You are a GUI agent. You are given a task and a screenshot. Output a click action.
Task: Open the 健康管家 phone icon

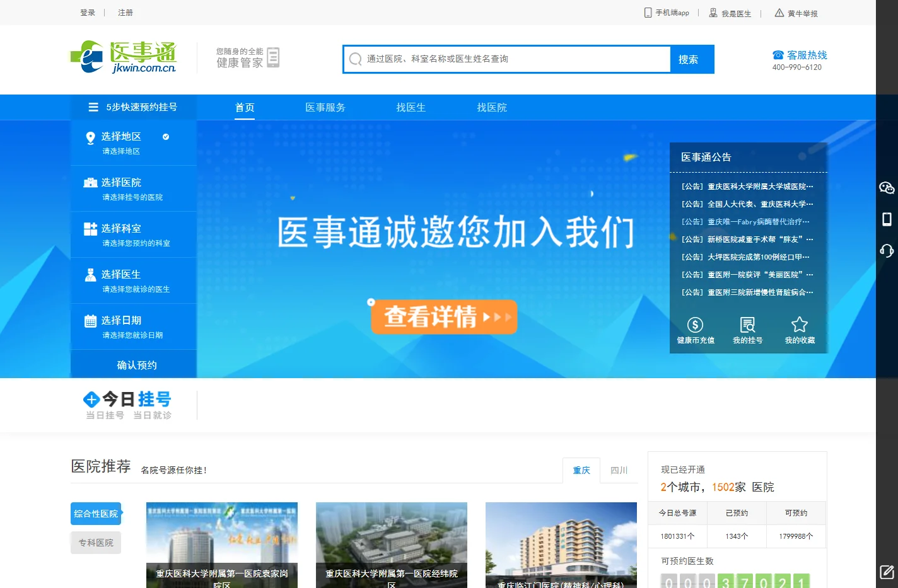click(x=273, y=57)
